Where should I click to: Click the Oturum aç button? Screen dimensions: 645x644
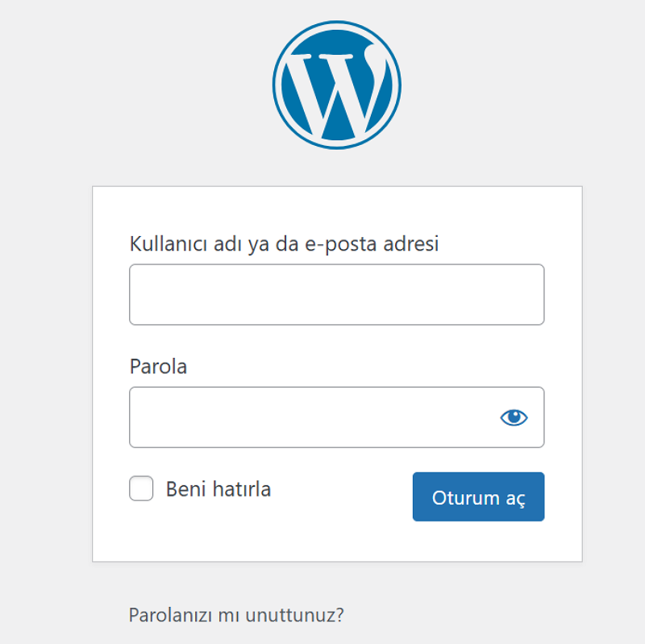point(478,497)
